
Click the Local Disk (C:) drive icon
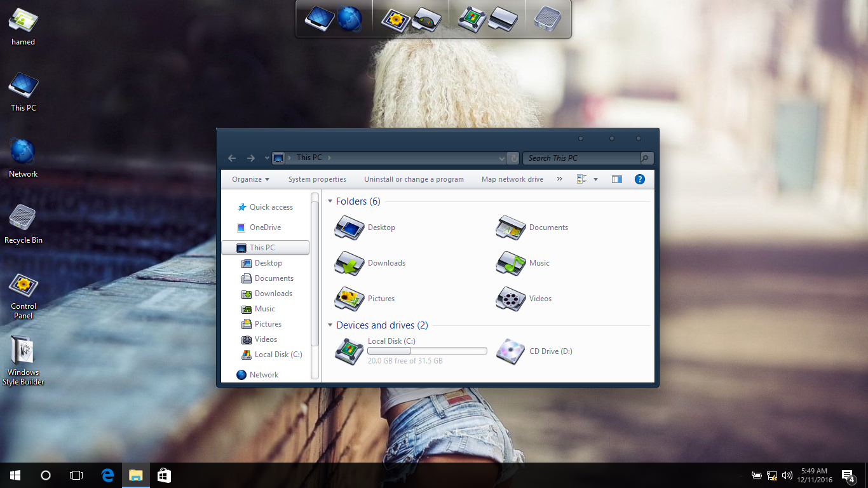pyautogui.click(x=349, y=351)
